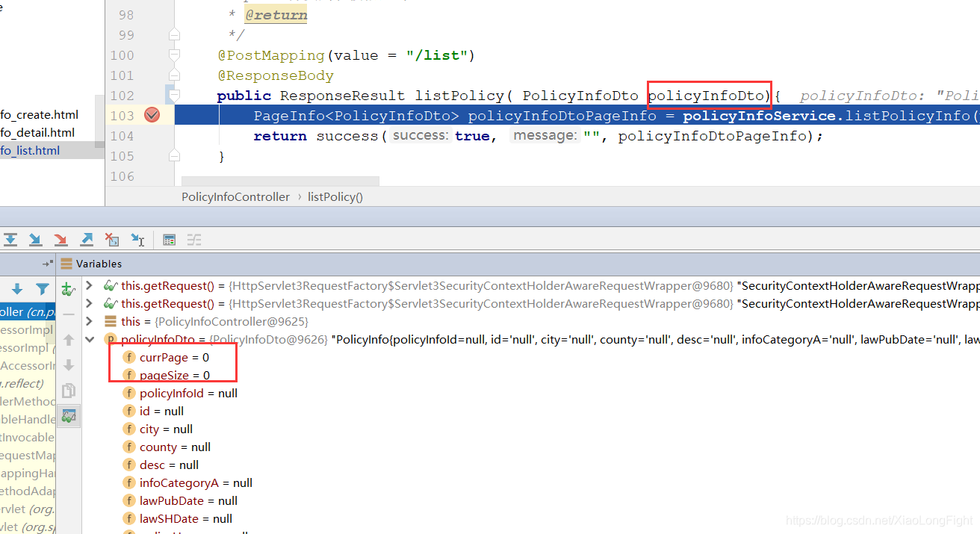Click 'return' keyword on line 104
Image resolution: width=980 pixels, height=534 pixels.
click(x=280, y=136)
